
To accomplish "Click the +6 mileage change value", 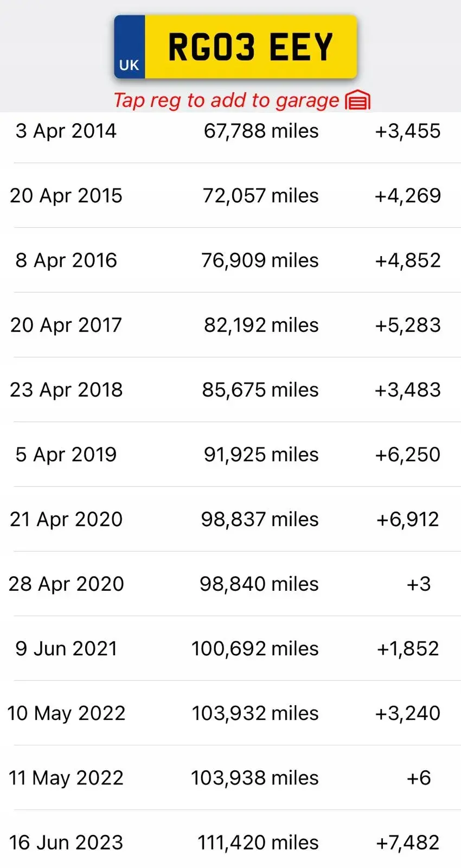I will [419, 778].
